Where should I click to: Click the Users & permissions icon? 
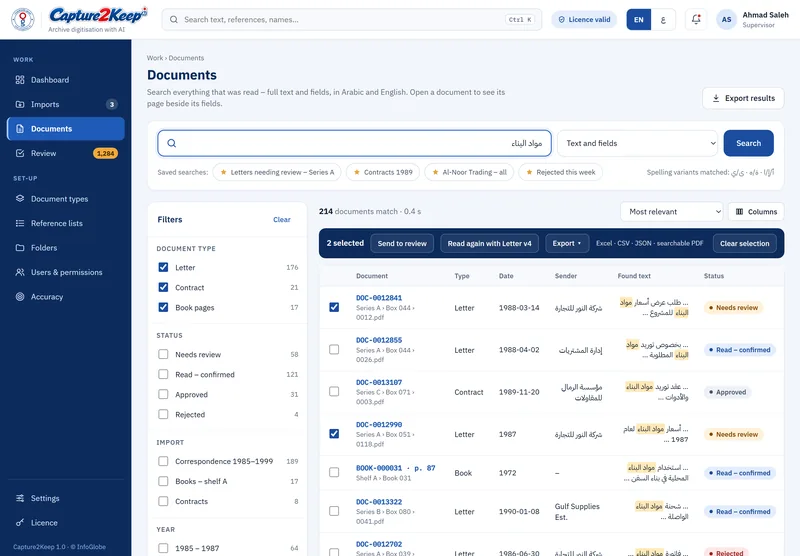[20, 272]
